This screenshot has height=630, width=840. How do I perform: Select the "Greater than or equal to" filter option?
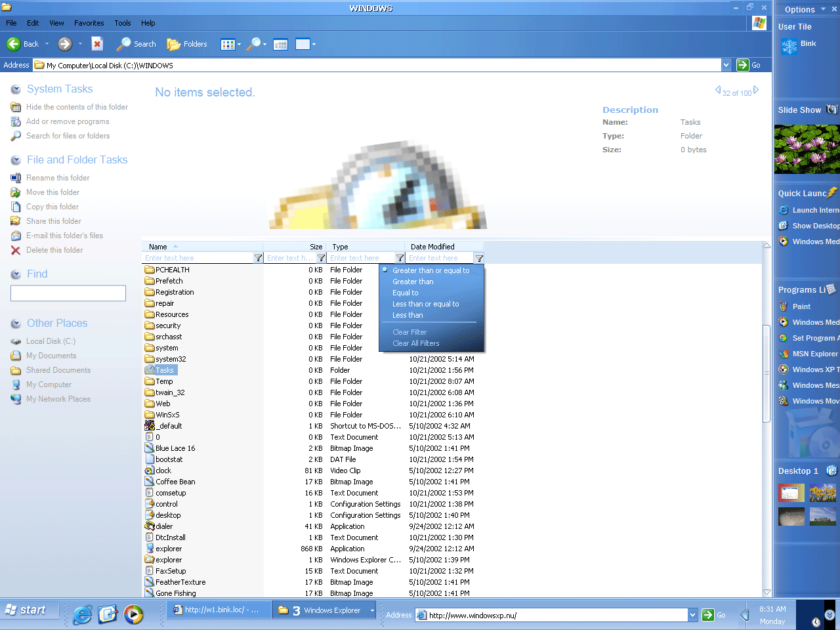[430, 270]
